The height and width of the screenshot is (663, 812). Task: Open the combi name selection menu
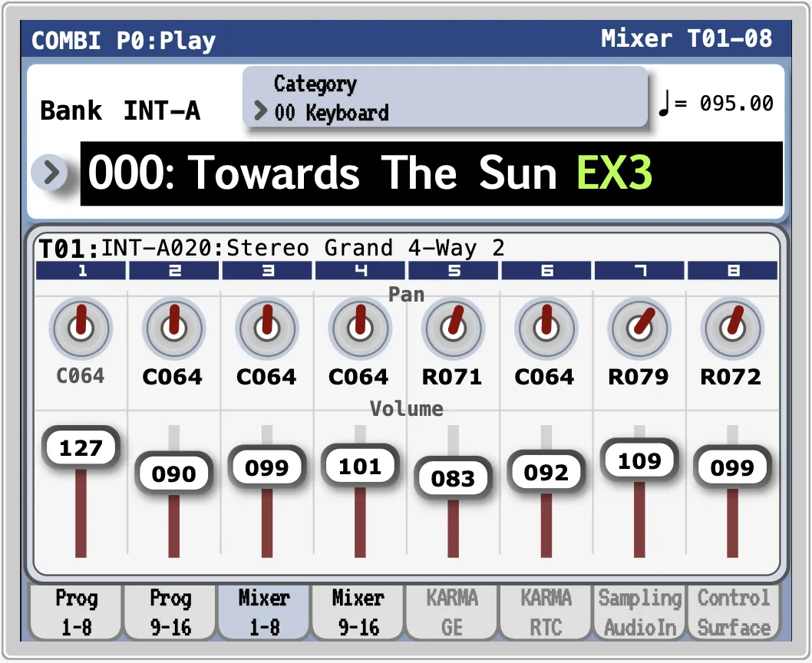[x=51, y=173]
